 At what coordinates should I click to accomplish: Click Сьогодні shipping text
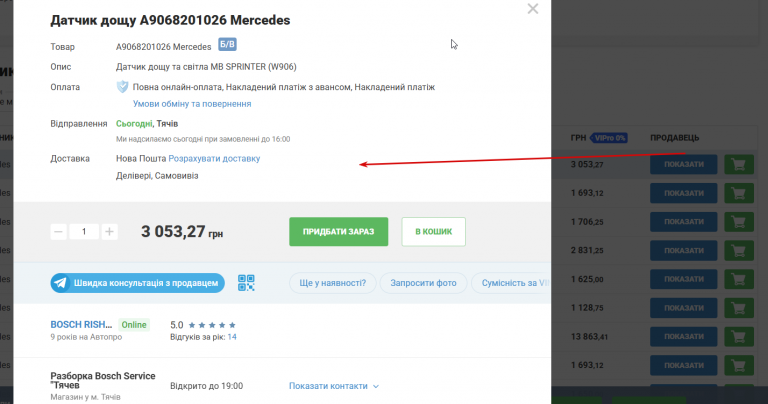tap(134, 124)
